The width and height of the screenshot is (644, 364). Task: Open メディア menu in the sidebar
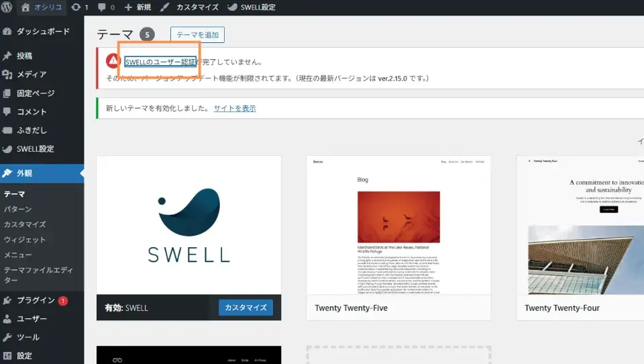coord(42,74)
